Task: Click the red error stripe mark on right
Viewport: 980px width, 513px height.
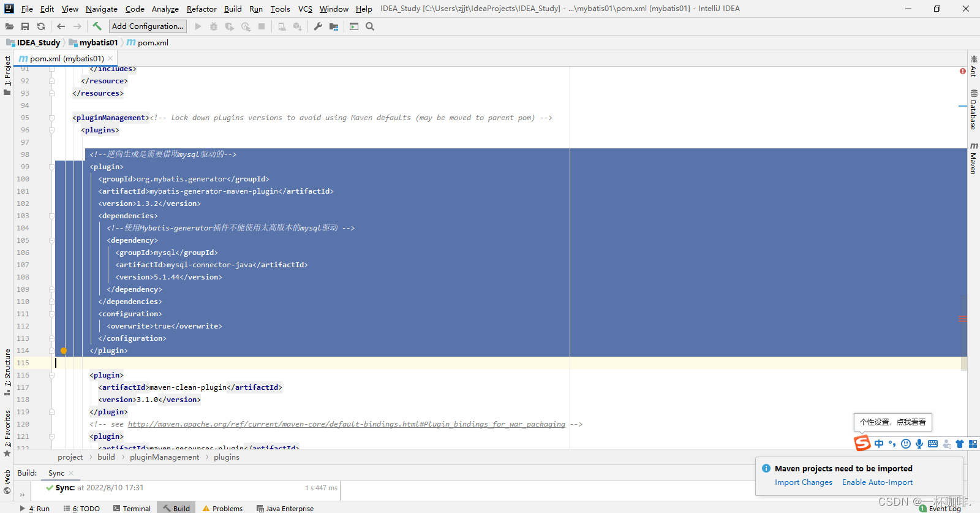Action: (x=963, y=319)
